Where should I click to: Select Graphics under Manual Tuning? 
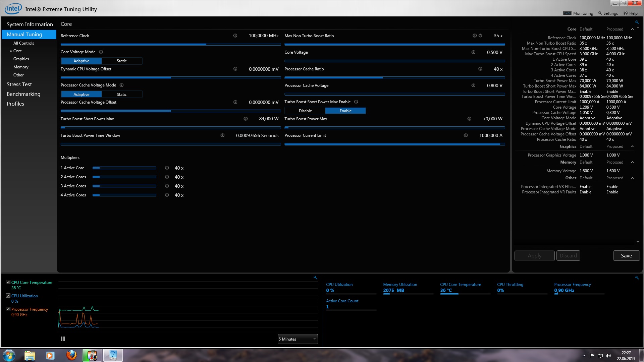coord(21,59)
